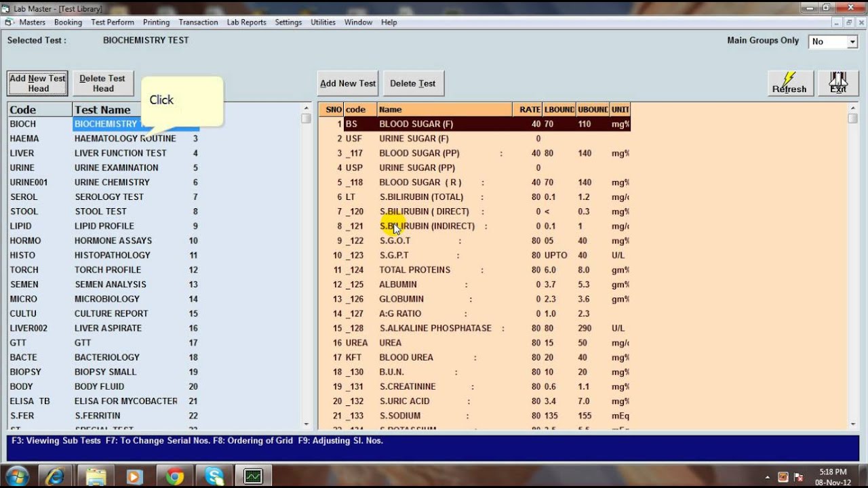
Task: Click the Refresh lightning icon button
Action: [x=789, y=83]
